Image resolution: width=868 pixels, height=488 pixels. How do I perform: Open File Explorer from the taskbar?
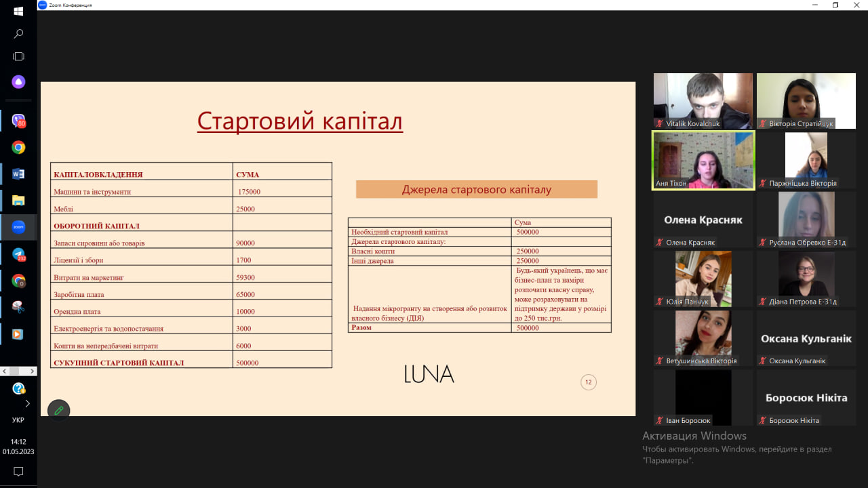[18, 201]
